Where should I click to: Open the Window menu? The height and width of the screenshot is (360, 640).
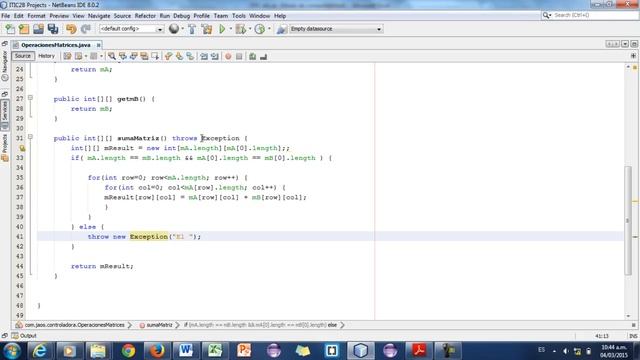tap(260, 16)
